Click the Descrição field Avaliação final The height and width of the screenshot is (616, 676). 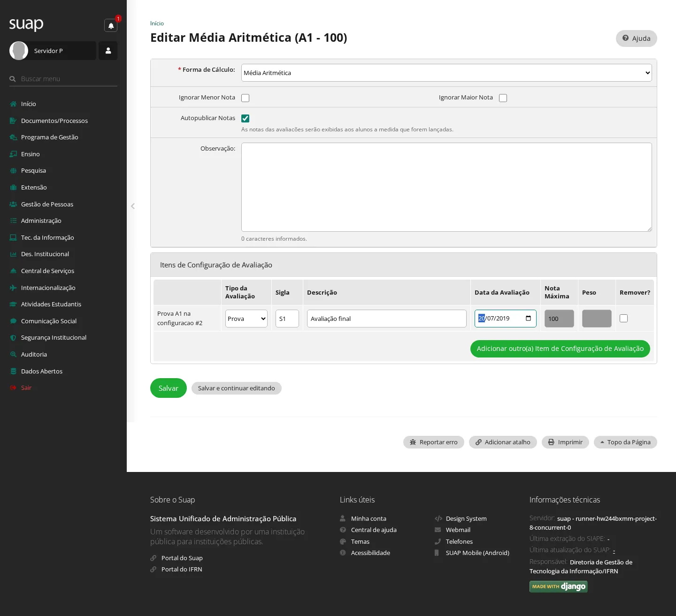[x=387, y=319]
